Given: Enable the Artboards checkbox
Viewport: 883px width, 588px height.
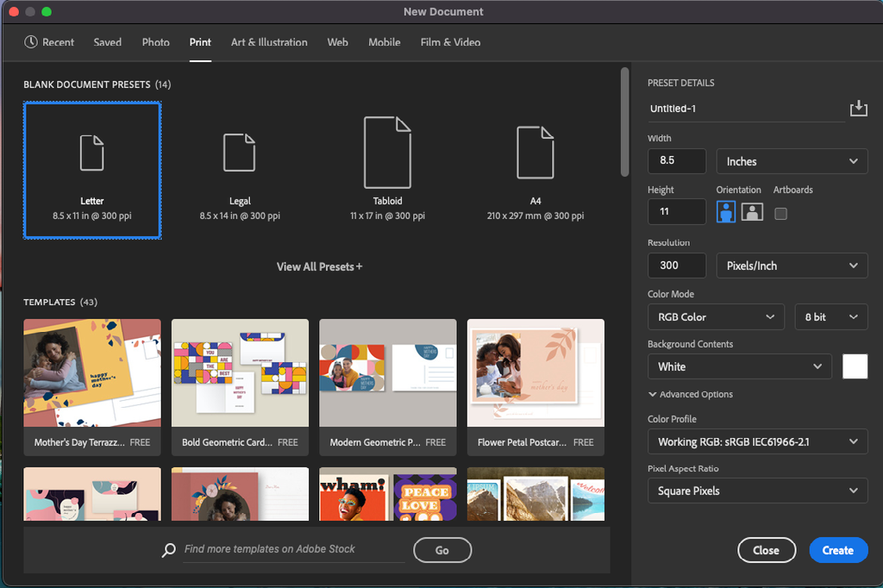Looking at the screenshot, I should point(780,213).
